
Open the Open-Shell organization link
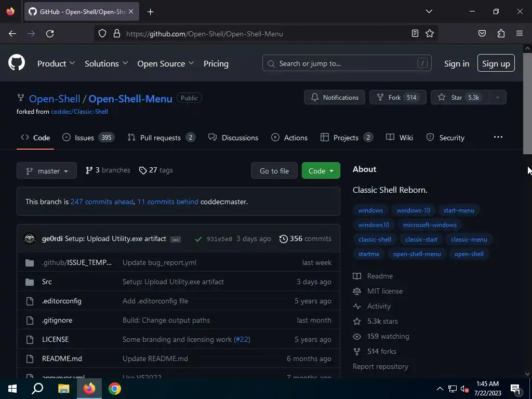coord(55,99)
